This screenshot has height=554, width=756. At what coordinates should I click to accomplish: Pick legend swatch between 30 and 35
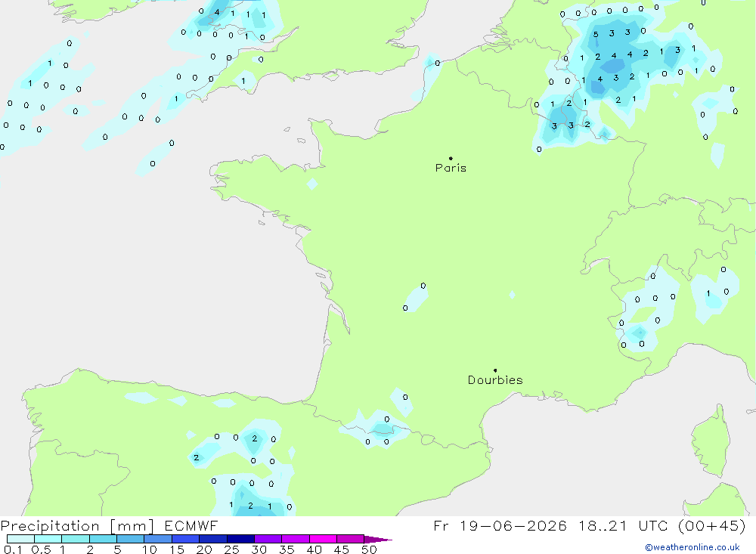pos(268,539)
